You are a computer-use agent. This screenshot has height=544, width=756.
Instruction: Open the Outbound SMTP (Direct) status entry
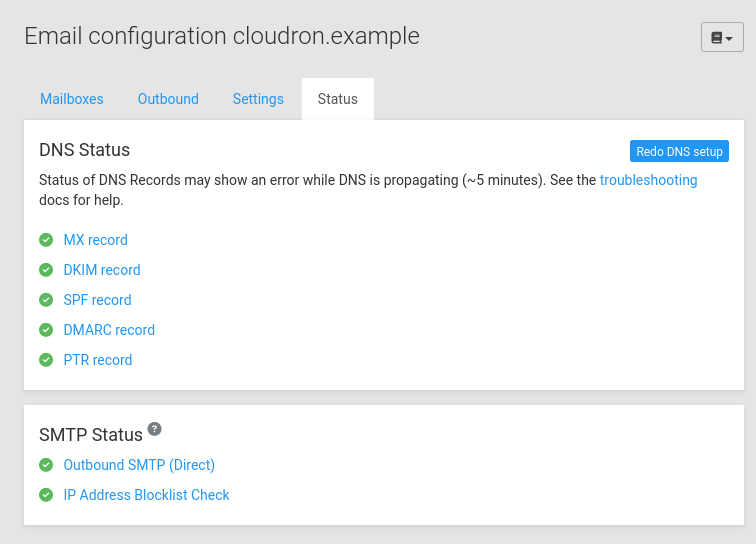tap(139, 465)
